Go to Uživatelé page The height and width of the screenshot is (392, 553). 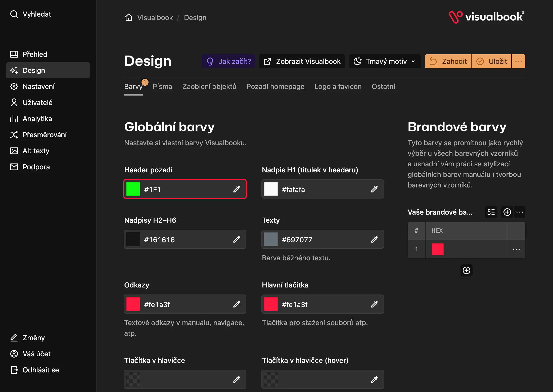(x=48, y=103)
